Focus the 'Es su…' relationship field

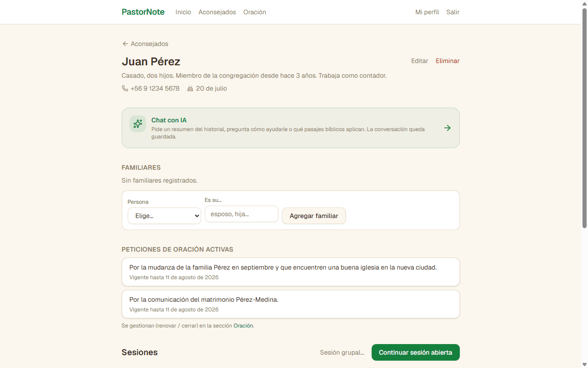tap(242, 214)
